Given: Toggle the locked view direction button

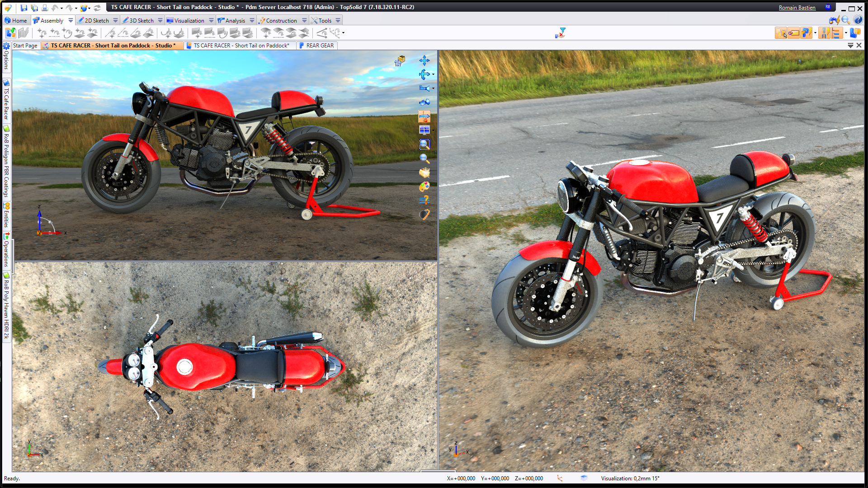Looking at the screenshot, I should tap(424, 117).
